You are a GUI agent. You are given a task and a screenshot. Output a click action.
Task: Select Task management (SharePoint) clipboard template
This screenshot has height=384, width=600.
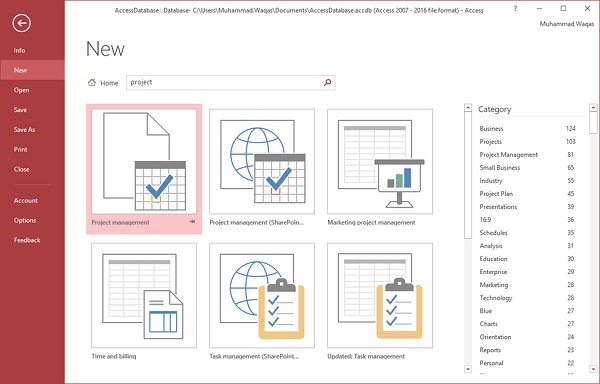(262, 295)
